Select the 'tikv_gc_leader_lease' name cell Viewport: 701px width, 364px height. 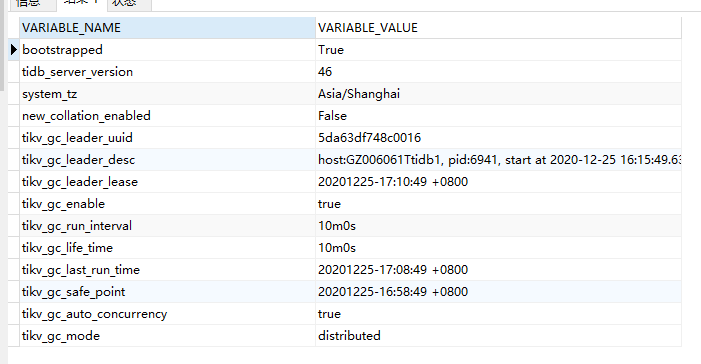pos(168,182)
